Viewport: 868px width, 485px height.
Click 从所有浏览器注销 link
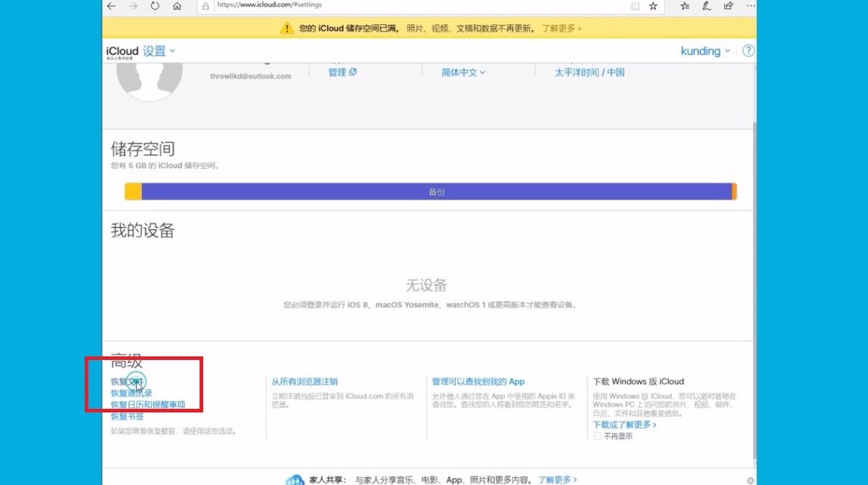(x=304, y=382)
